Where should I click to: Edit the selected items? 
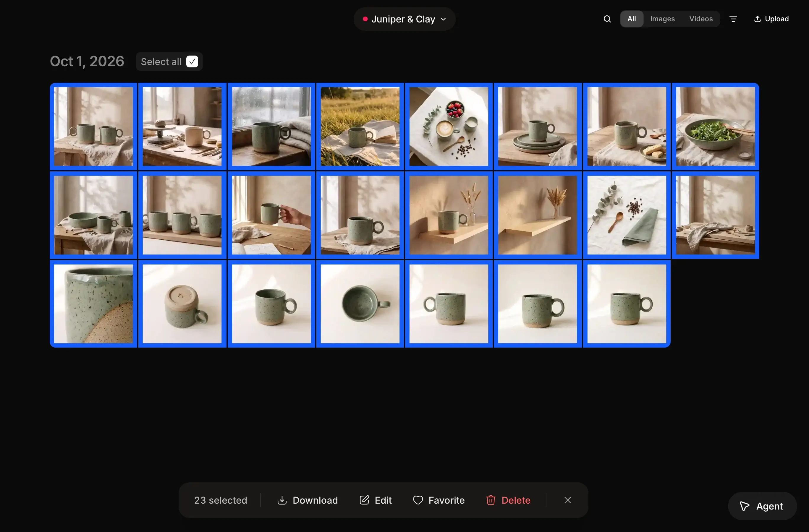[x=376, y=500]
